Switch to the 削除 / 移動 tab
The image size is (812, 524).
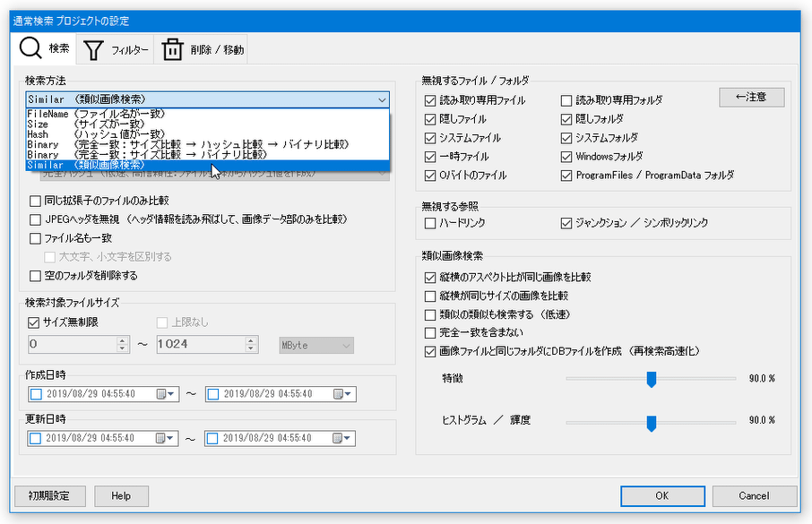click(x=201, y=49)
